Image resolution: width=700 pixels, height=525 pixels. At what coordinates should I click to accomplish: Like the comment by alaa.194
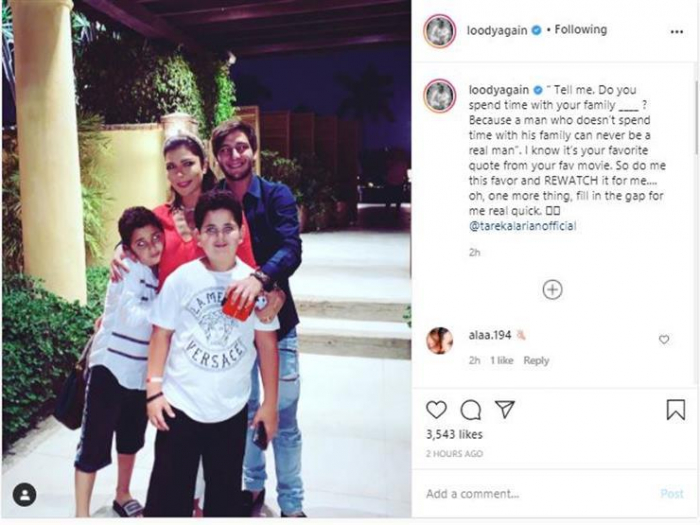pos(664,339)
